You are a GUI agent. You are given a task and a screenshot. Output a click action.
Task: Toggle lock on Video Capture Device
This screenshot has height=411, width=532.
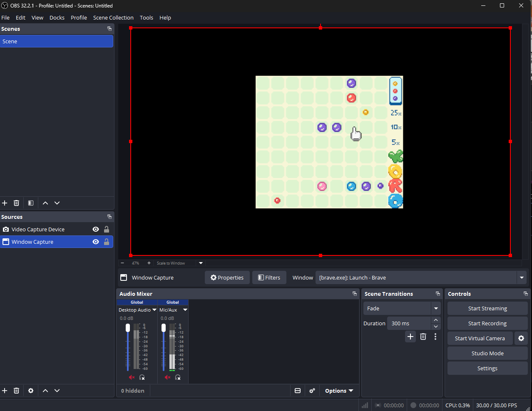(107, 229)
